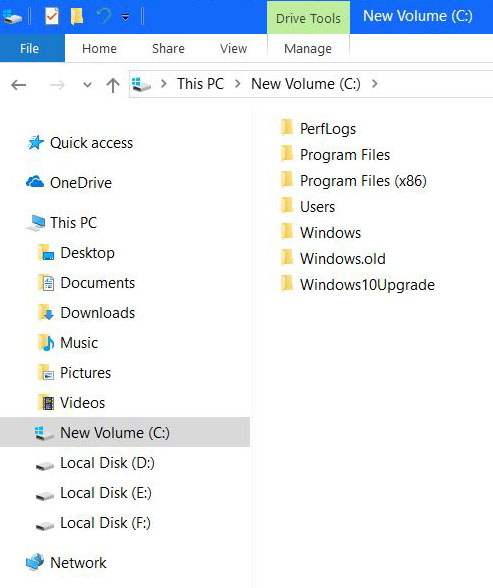Open the Customize Quick Access Toolbar dropdown
The height and width of the screenshot is (588, 493).
(x=126, y=17)
